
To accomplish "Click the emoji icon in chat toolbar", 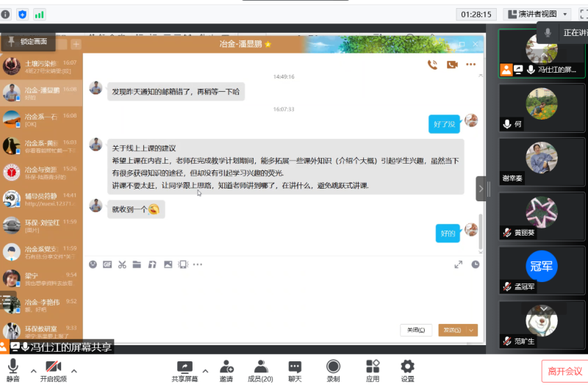I will coord(93,264).
